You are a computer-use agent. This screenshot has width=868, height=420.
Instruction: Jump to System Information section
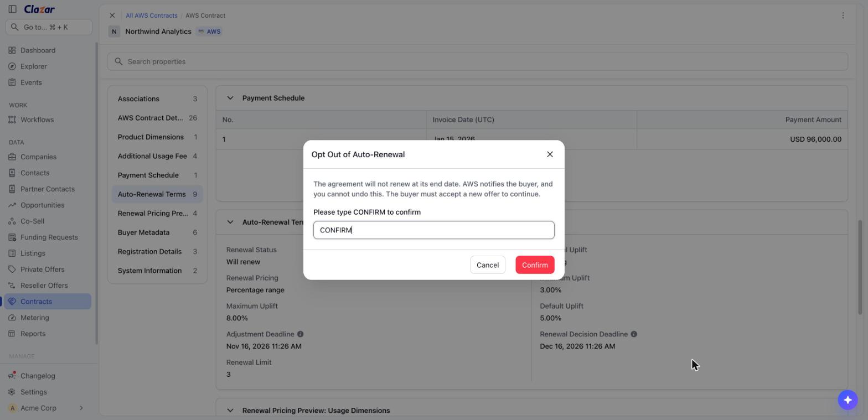pyautogui.click(x=157, y=271)
